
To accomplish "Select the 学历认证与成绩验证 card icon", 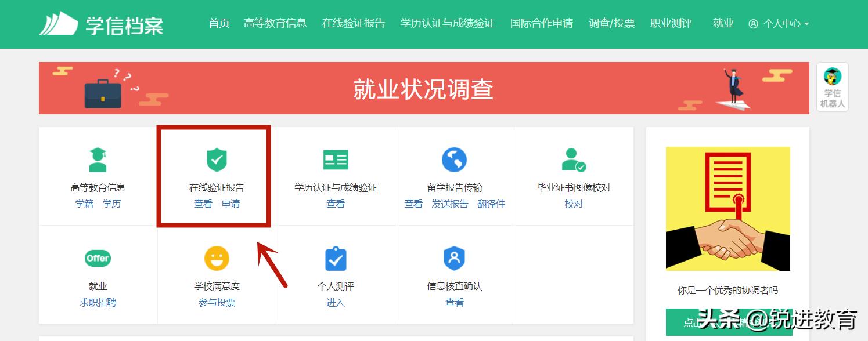I will pyautogui.click(x=336, y=159).
